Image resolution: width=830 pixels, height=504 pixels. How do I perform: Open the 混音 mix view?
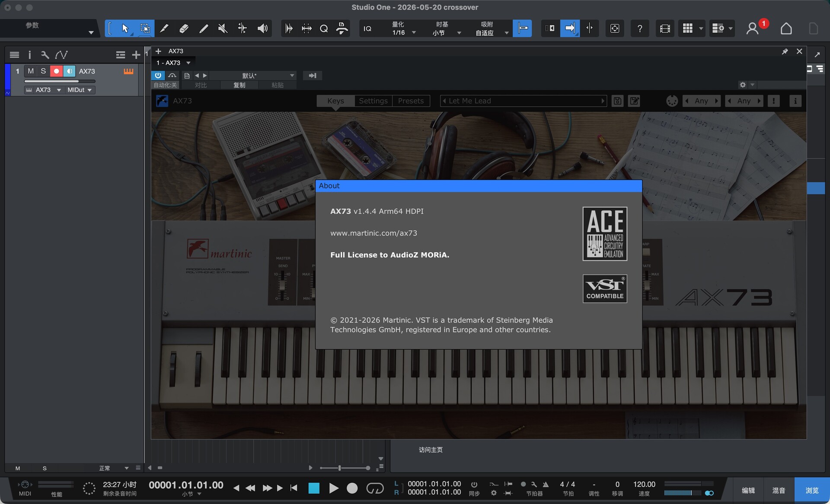[x=779, y=491]
